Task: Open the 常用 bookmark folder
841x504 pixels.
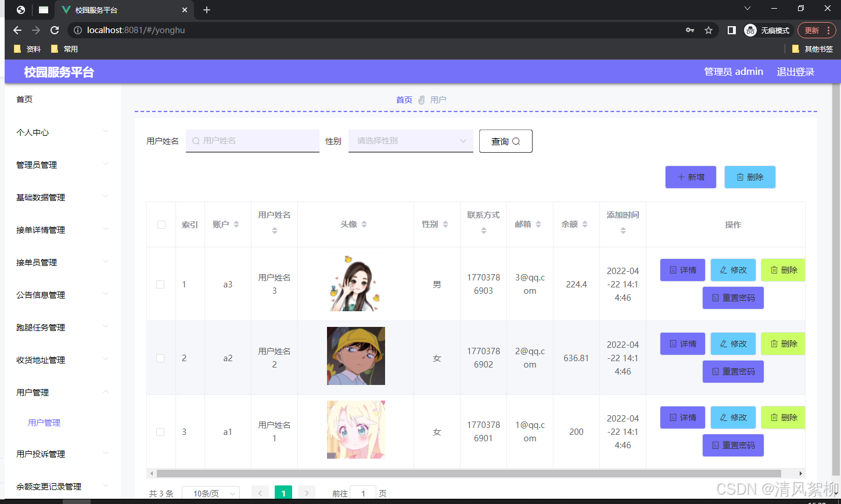Action: coord(64,49)
